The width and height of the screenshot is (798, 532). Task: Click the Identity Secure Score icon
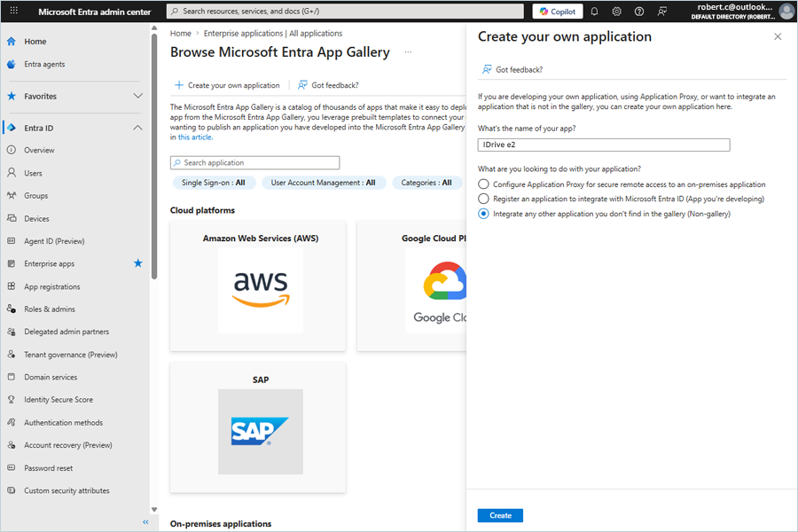tap(12, 400)
